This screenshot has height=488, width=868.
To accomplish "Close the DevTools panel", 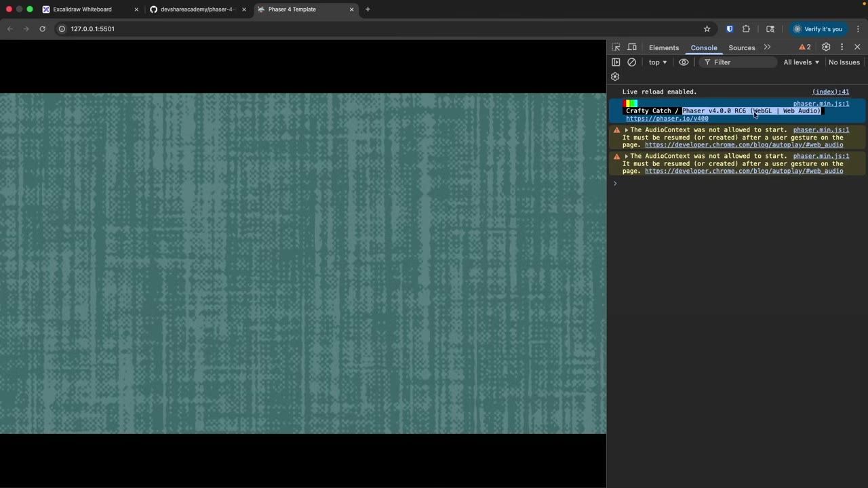I will pos(857,47).
